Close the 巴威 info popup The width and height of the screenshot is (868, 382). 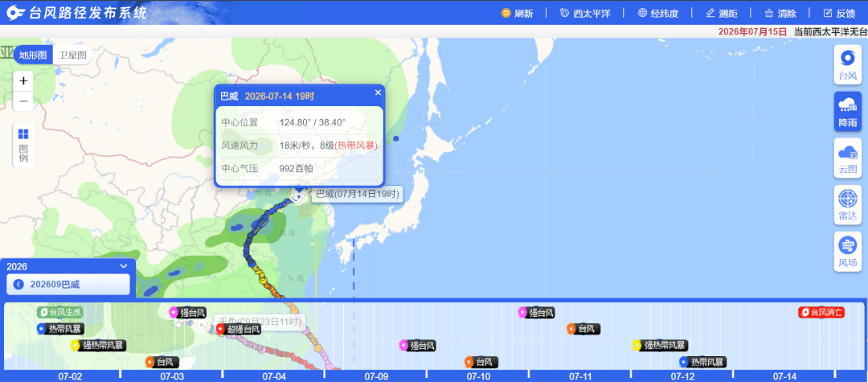378,92
